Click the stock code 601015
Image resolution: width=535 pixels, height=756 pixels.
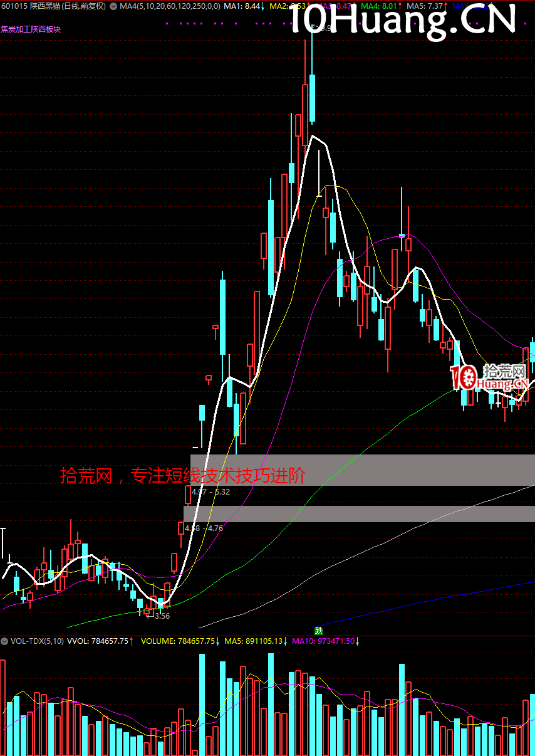pos(14,6)
